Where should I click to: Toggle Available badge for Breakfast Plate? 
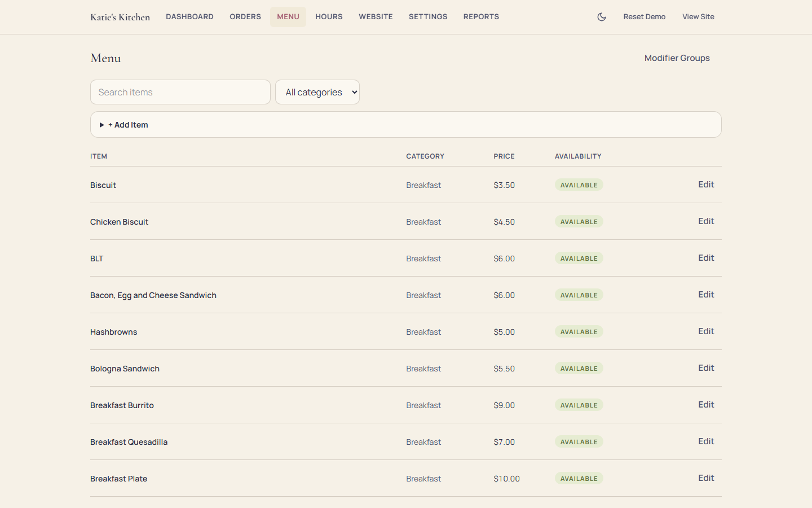point(579,479)
